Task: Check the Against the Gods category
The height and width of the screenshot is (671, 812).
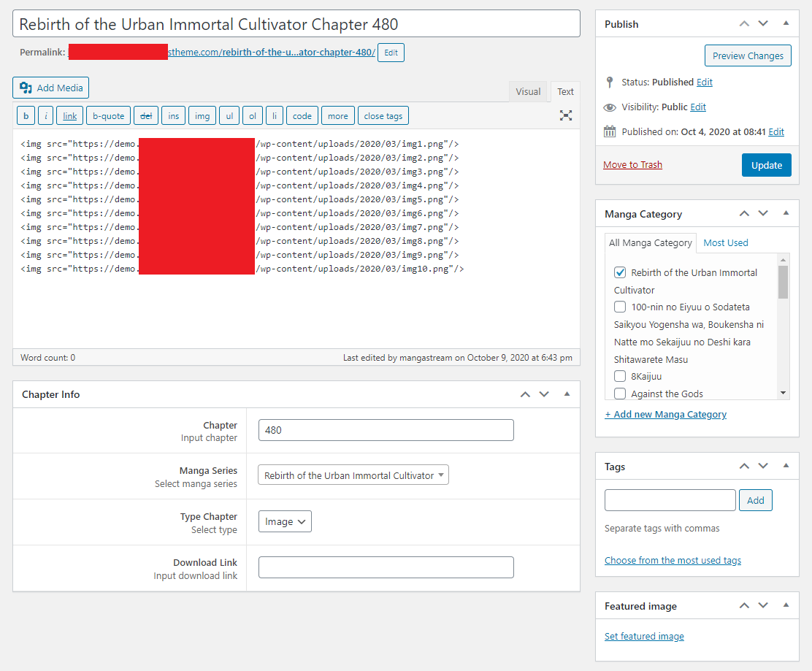Action: coord(620,394)
